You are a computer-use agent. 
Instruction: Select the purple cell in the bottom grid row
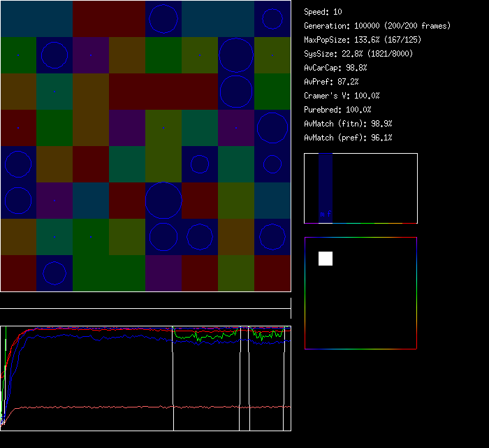(163, 273)
